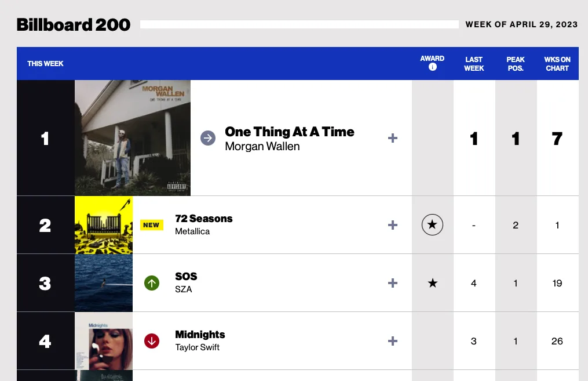The height and width of the screenshot is (381, 588).
Task: Click the red down arrow beside Midnights
Action: point(152,341)
